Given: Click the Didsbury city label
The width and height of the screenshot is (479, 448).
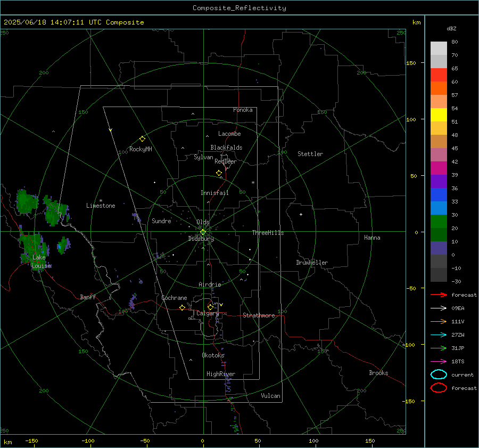Looking at the screenshot, I should point(201,239).
